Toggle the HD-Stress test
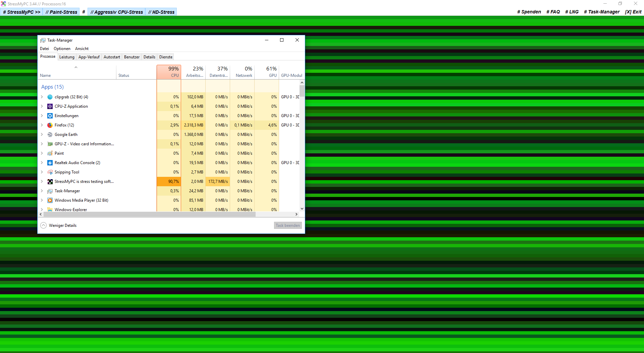Screen dimensions: 644x353 click(161, 12)
